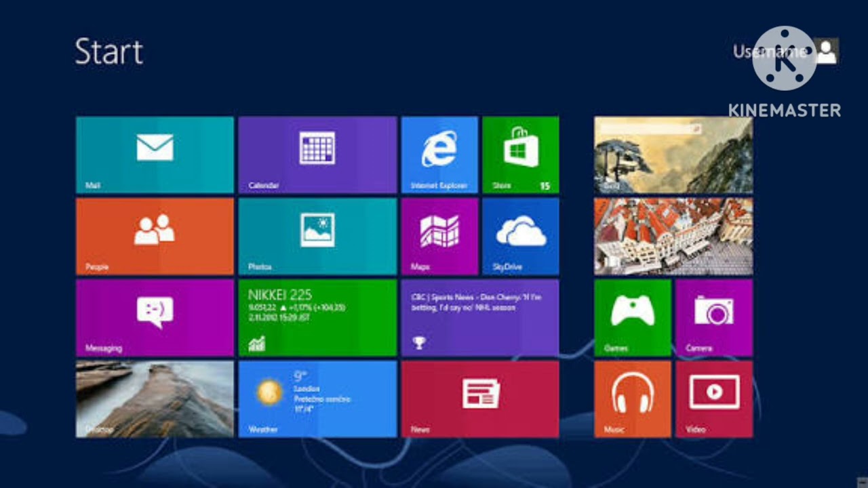
Task: Launch the Video tile
Action: (714, 399)
